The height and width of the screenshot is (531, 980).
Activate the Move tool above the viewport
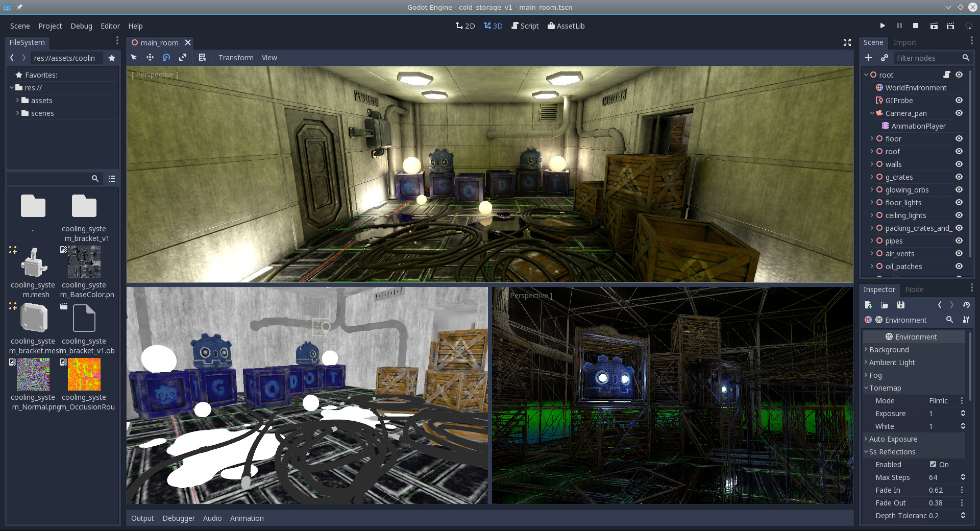(x=150, y=58)
